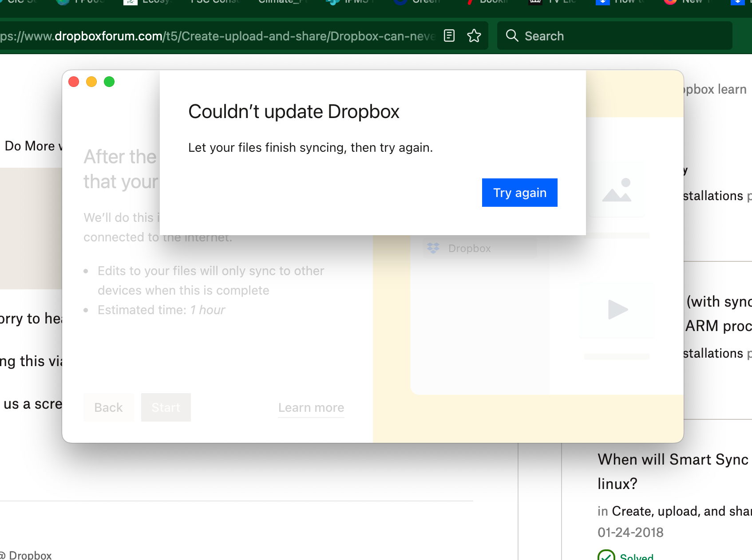Click the dimmed Start button
The height and width of the screenshot is (560, 752).
[x=166, y=407]
